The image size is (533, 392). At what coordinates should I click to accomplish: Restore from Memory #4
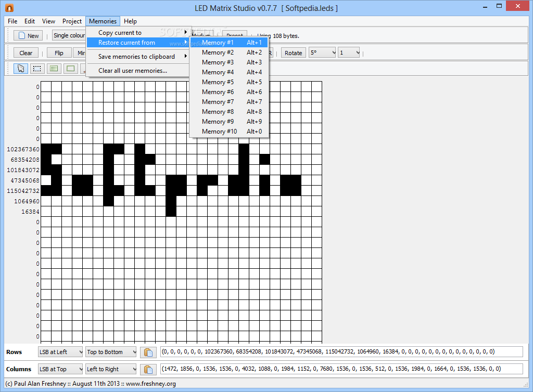click(229, 72)
